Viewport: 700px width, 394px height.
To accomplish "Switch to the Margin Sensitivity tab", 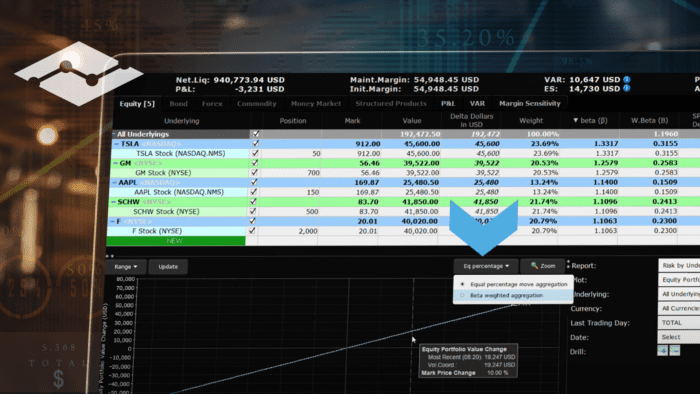I will (529, 103).
